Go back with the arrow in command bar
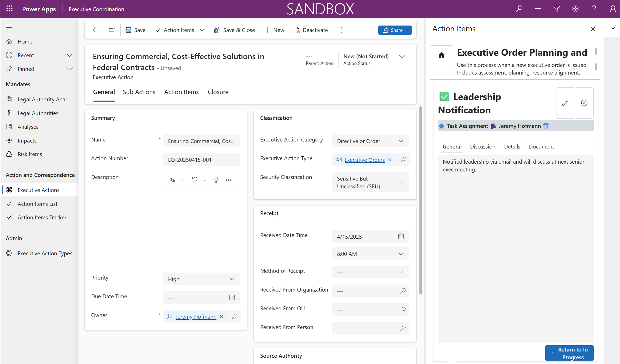The width and height of the screenshot is (620, 364). click(x=95, y=30)
